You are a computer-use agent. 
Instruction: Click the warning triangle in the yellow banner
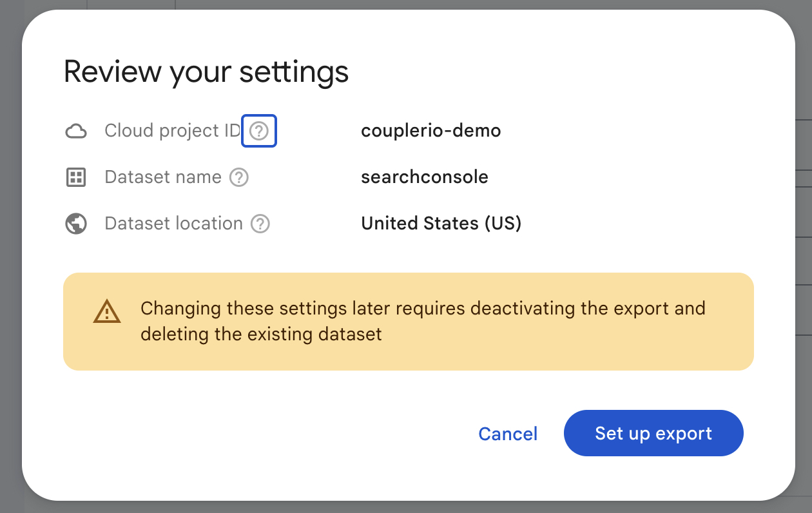[x=107, y=312]
